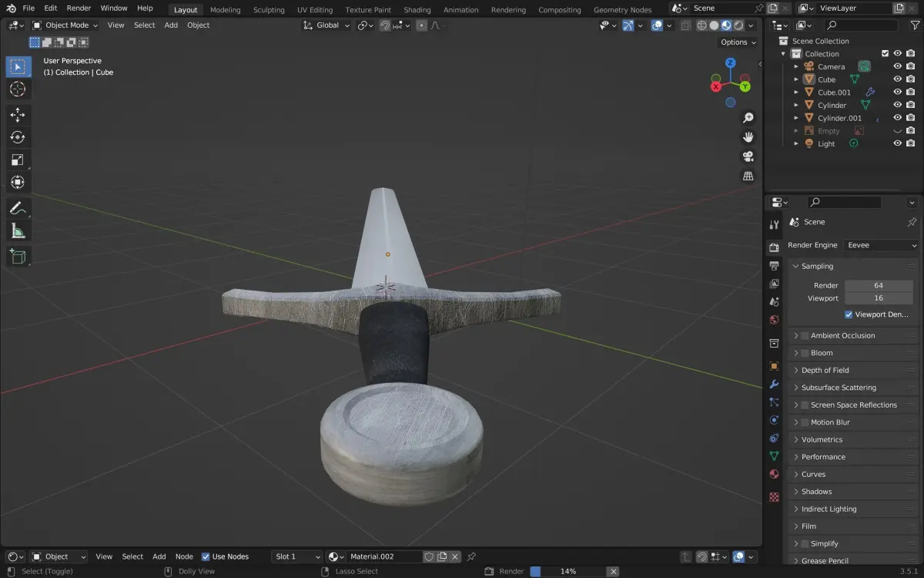Open the Material properties tab
This screenshot has height=578, width=924.
pyautogui.click(x=774, y=474)
